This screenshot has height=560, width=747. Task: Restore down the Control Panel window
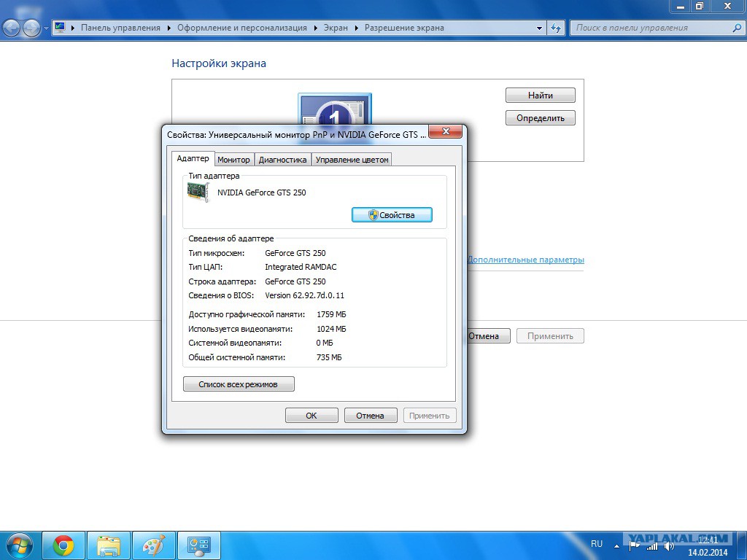coord(700,6)
